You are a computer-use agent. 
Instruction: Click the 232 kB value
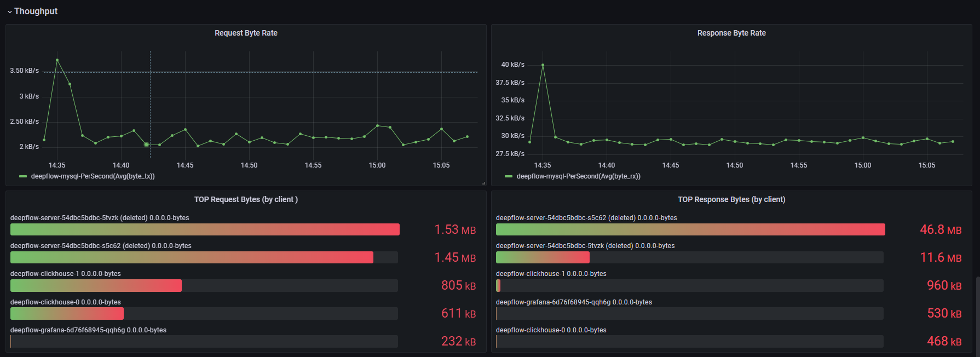[458, 341]
